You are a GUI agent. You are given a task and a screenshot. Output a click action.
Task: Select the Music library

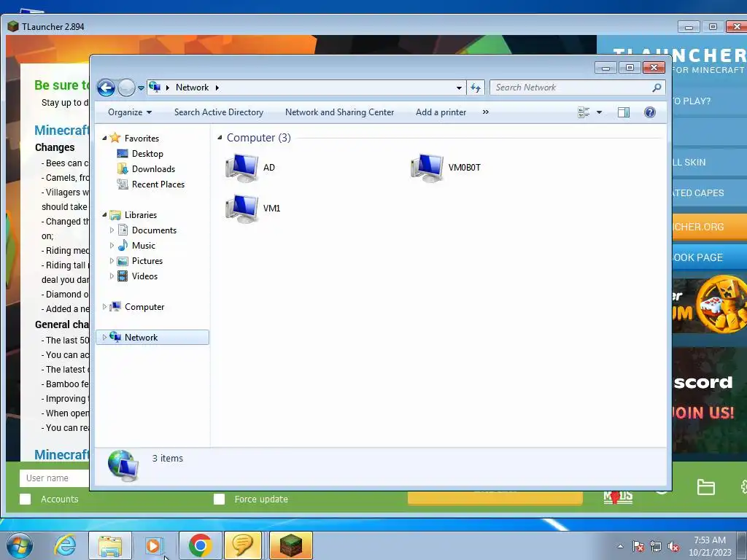144,245
